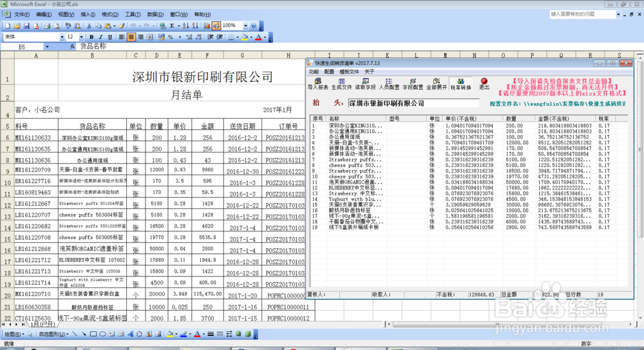Open the Name Box B5 dropdown
This screenshot has width=644, height=350.
coord(47,47)
